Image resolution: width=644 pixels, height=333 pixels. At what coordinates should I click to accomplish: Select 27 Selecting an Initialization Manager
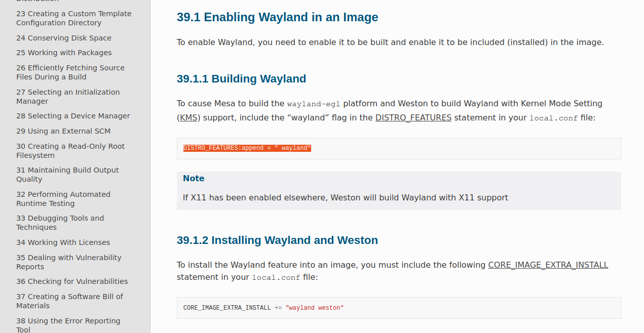(x=68, y=97)
